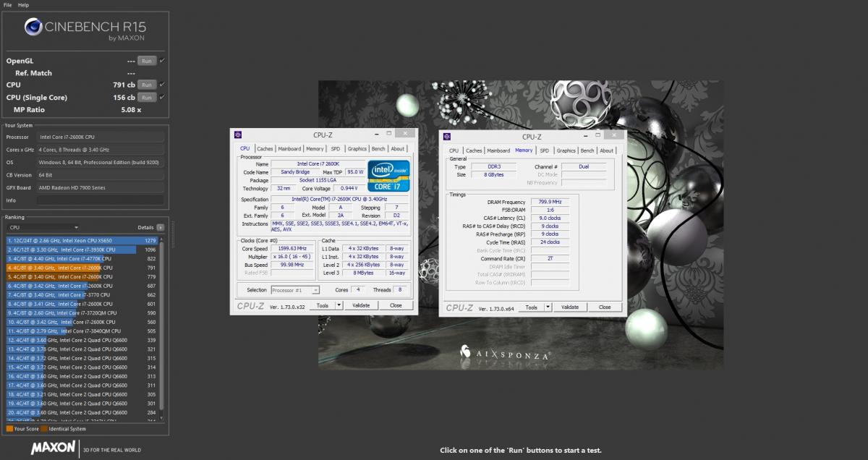This screenshot has height=460, width=868.
Task: Open the Processor #1 selection dropdown
Action: pos(296,290)
